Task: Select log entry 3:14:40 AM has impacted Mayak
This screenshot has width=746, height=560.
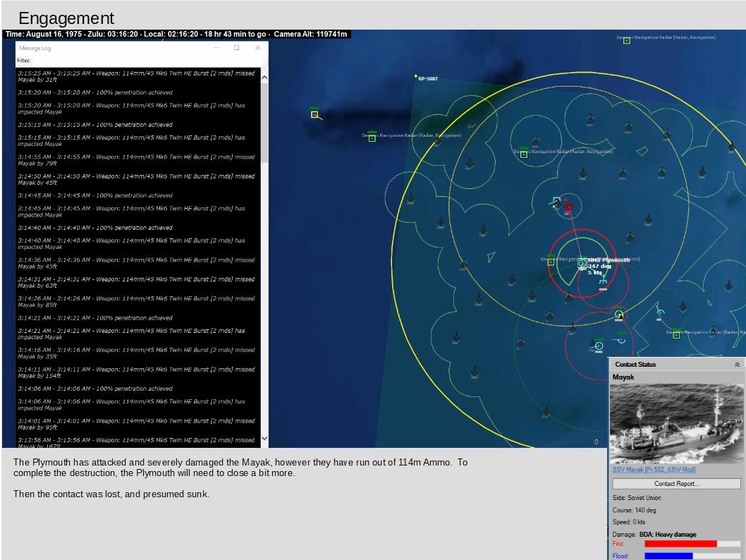Action: pos(132,243)
